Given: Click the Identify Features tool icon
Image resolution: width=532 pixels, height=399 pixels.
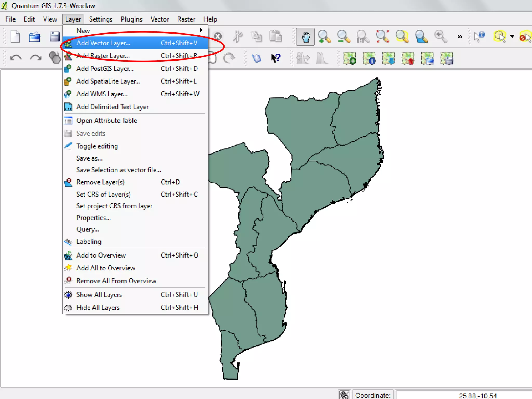Looking at the screenshot, I should point(479,36).
